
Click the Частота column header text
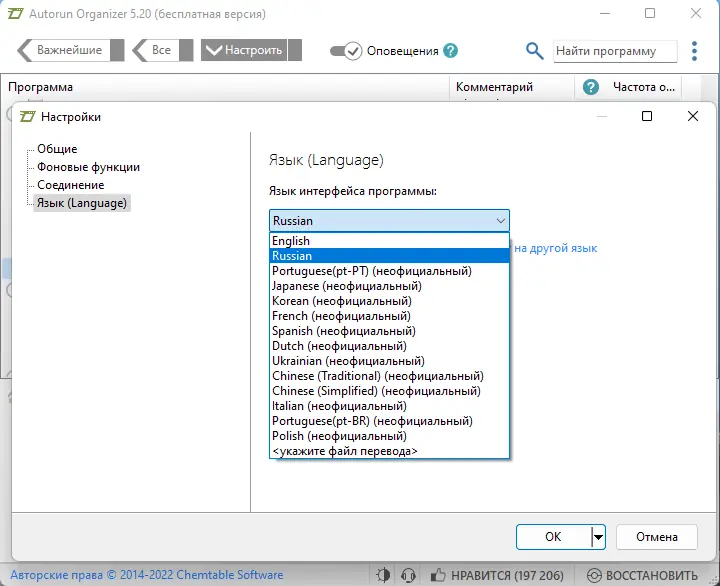(x=644, y=87)
